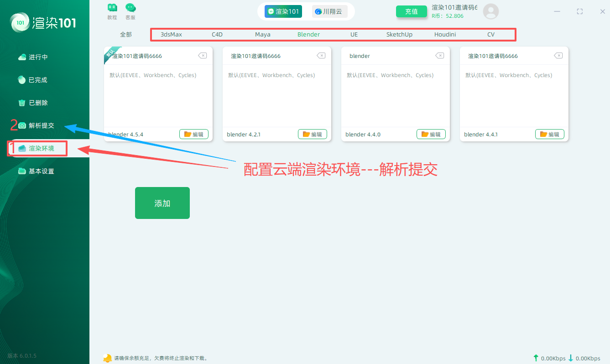Select the 全部 tab
Viewport: 610px width, 364px height.
point(126,35)
